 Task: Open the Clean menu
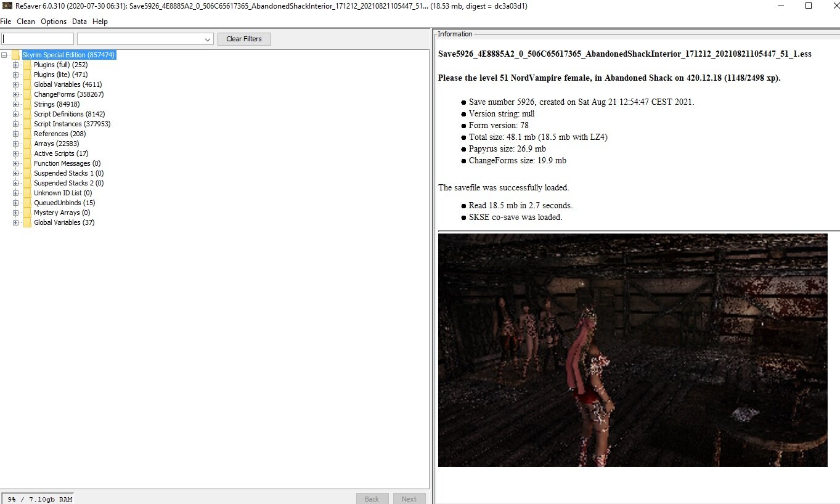[26, 22]
